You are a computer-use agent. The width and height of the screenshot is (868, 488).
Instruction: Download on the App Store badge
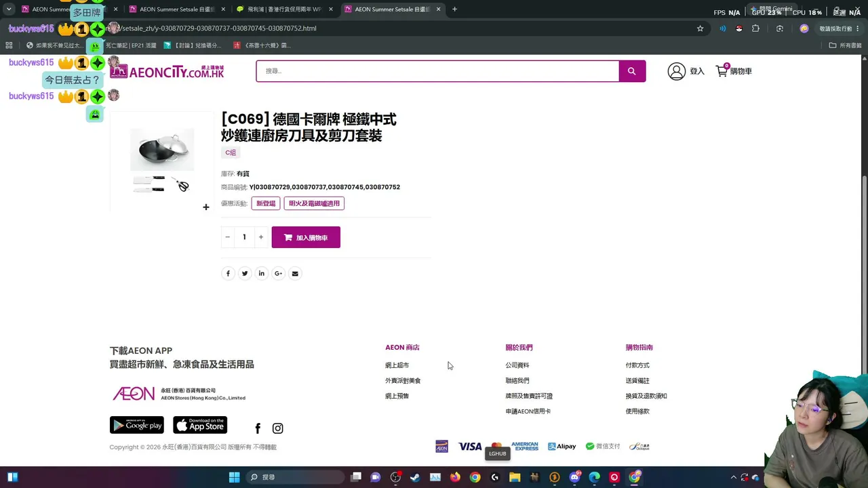click(200, 425)
